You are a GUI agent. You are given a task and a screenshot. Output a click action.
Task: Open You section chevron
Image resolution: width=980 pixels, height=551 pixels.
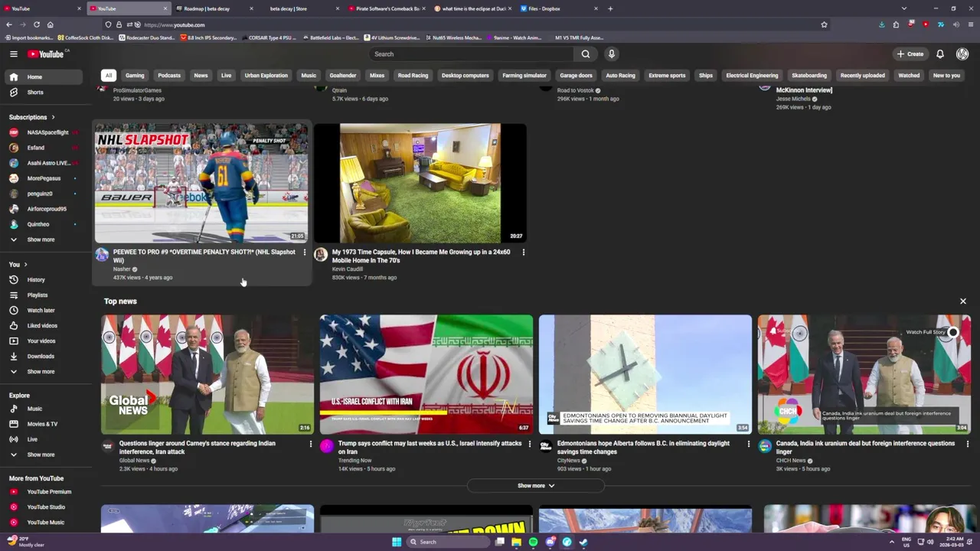(25, 265)
